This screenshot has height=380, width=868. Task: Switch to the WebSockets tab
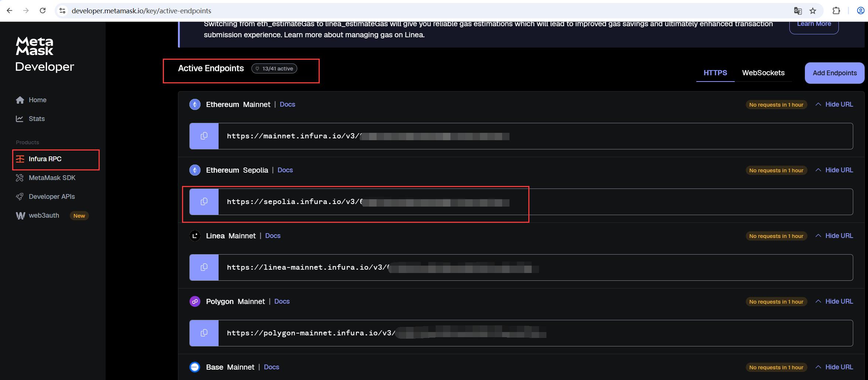(763, 73)
